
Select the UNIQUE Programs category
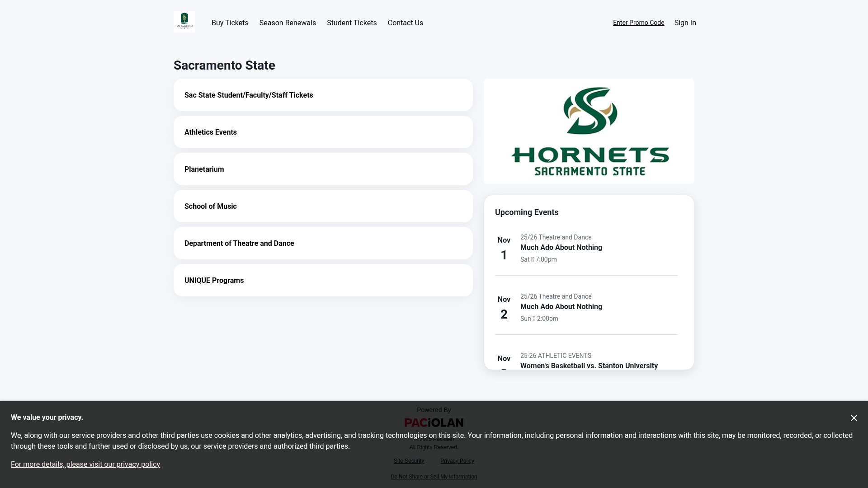click(x=323, y=280)
